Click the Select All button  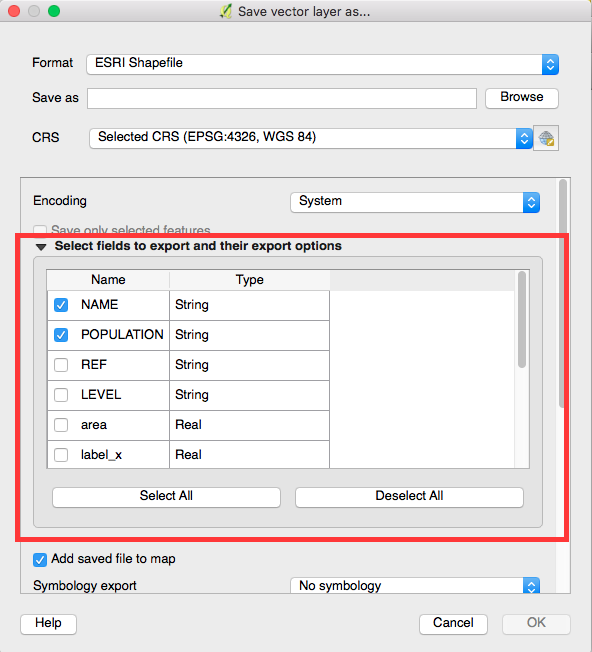click(166, 497)
